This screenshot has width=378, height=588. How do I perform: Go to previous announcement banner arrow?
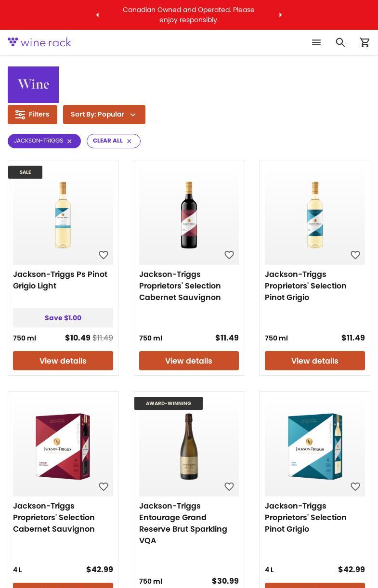98,15
